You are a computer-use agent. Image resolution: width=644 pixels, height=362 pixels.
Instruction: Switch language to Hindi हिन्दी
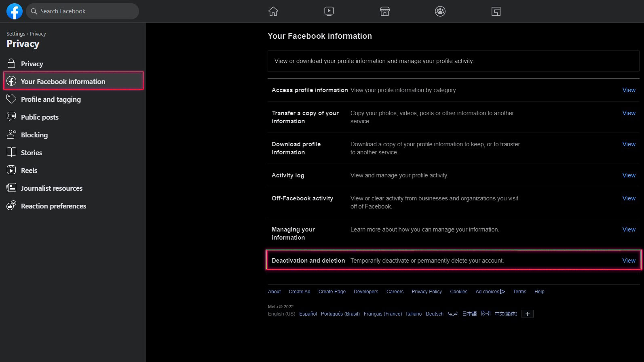(486, 314)
